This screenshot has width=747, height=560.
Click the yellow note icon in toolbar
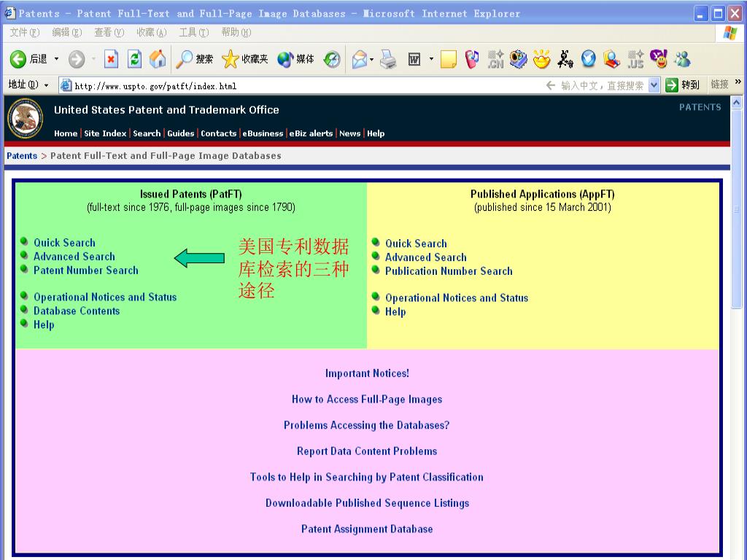coord(449,60)
